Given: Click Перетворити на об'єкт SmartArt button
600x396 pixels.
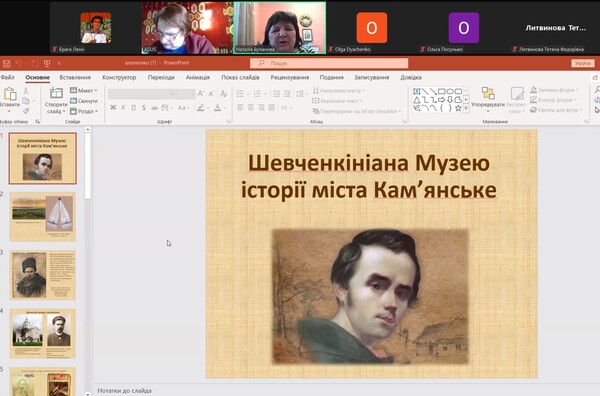Looking at the screenshot, I should pyautogui.click(x=357, y=111).
